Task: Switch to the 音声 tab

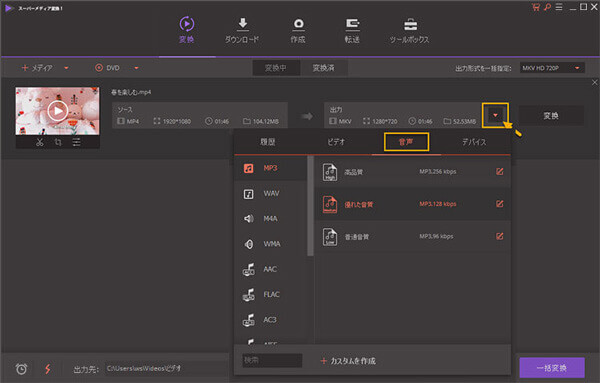Action: click(x=406, y=142)
